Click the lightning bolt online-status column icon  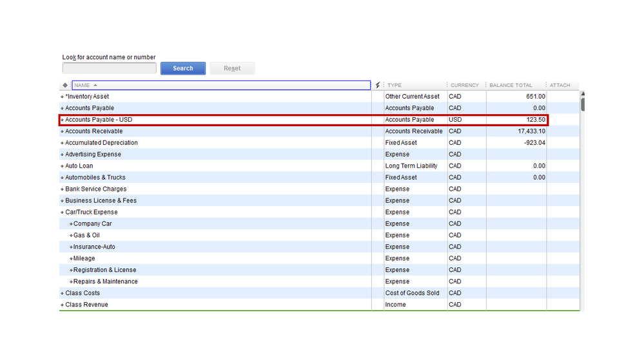coord(378,85)
